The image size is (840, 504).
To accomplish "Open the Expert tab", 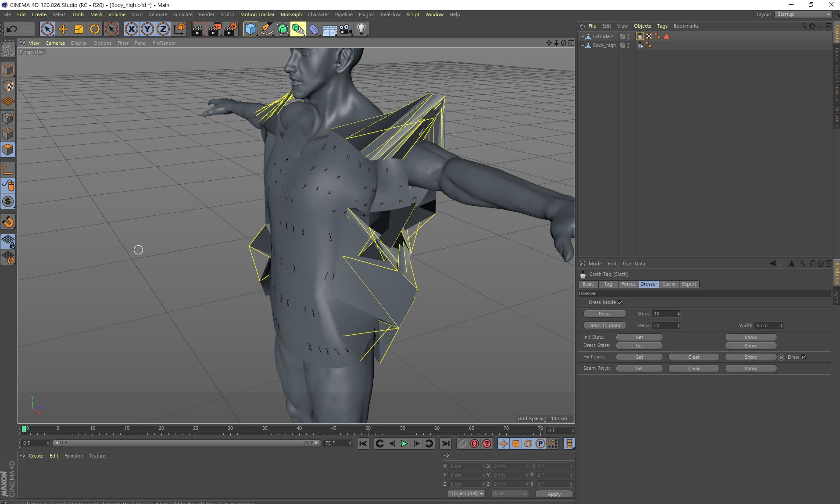I will (689, 284).
